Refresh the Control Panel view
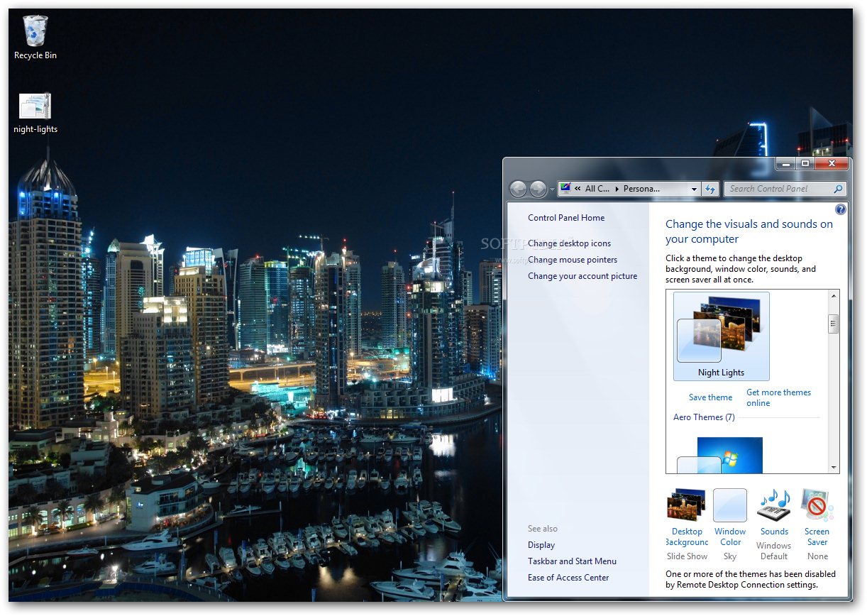Screen dimensions: 867x616 coord(710,189)
